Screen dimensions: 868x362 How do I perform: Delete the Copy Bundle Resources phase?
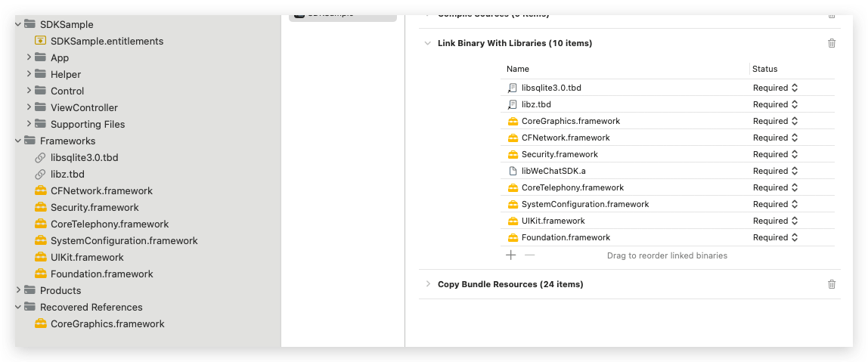coord(832,284)
